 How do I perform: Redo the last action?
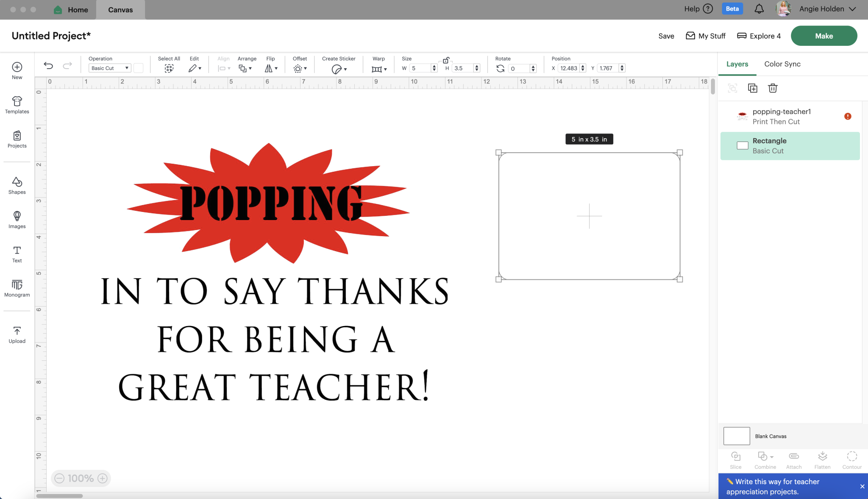(67, 65)
